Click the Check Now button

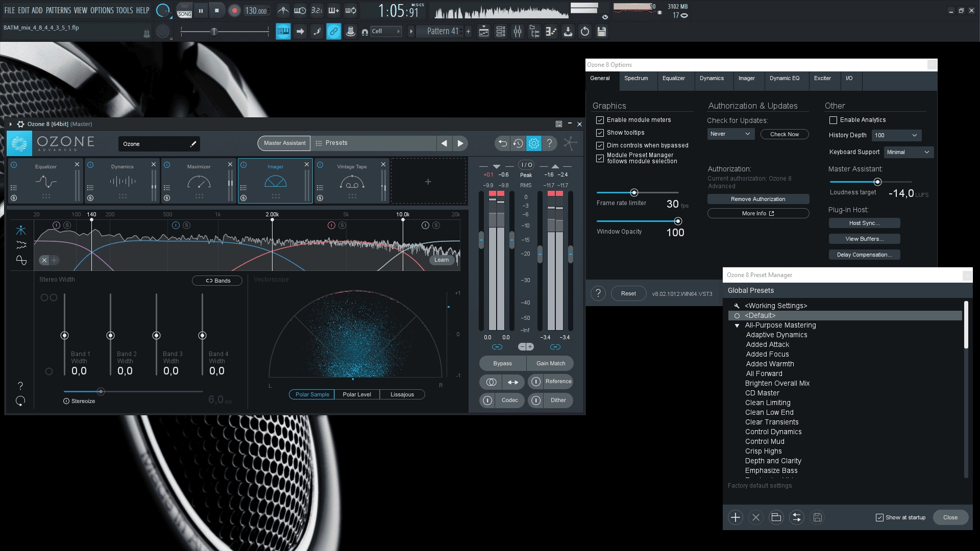point(785,134)
